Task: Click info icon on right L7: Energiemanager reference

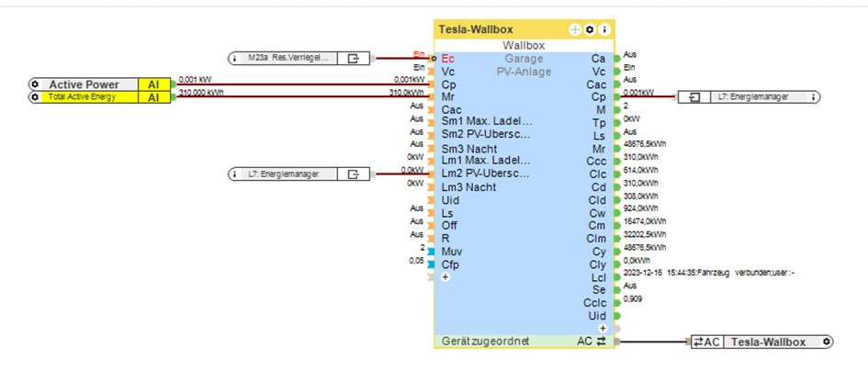Action: [x=813, y=97]
